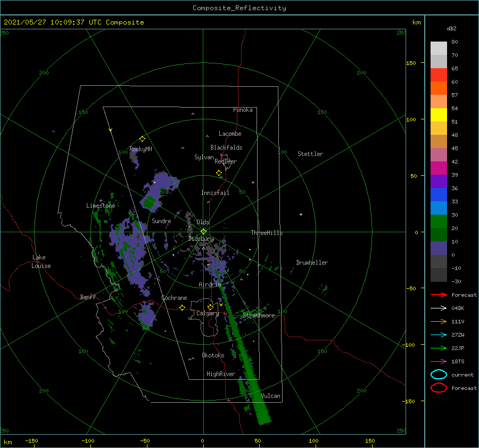Viewport: 479px width, 448px height.
Task: Click the Ponoka city label
Action: click(243, 110)
